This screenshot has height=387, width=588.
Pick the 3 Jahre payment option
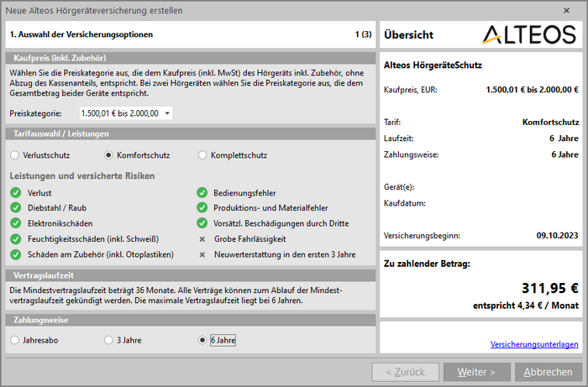[108, 340]
